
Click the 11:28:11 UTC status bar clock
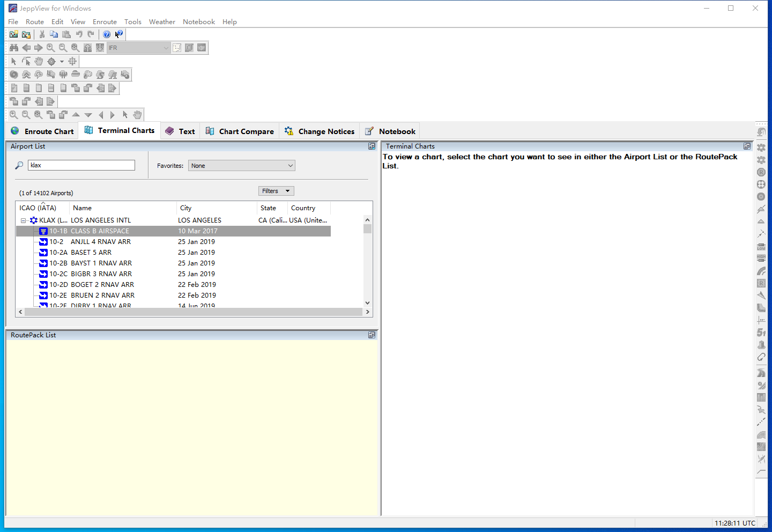click(x=734, y=523)
